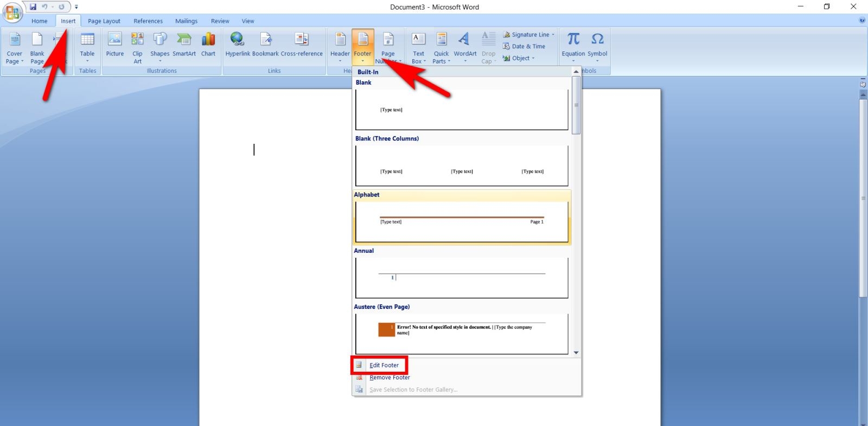
Task: Open Customize Quick Access Toolbar arrow
Action: tap(76, 7)
